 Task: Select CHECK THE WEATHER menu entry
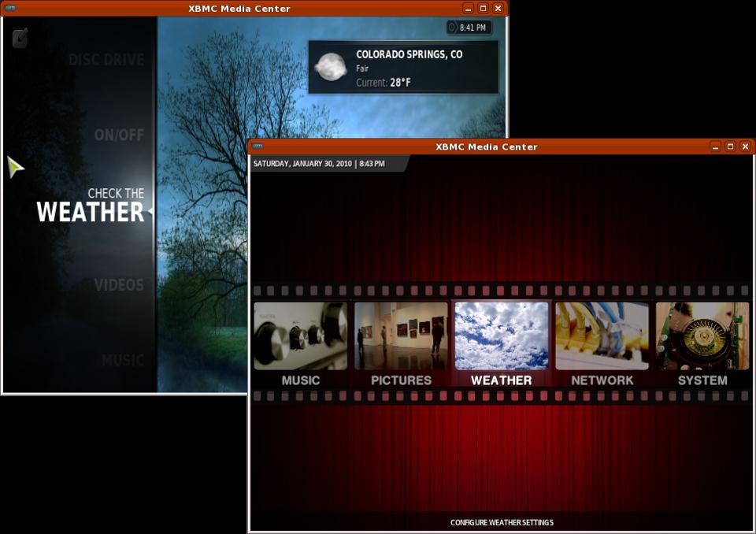(x=91, y=206)
